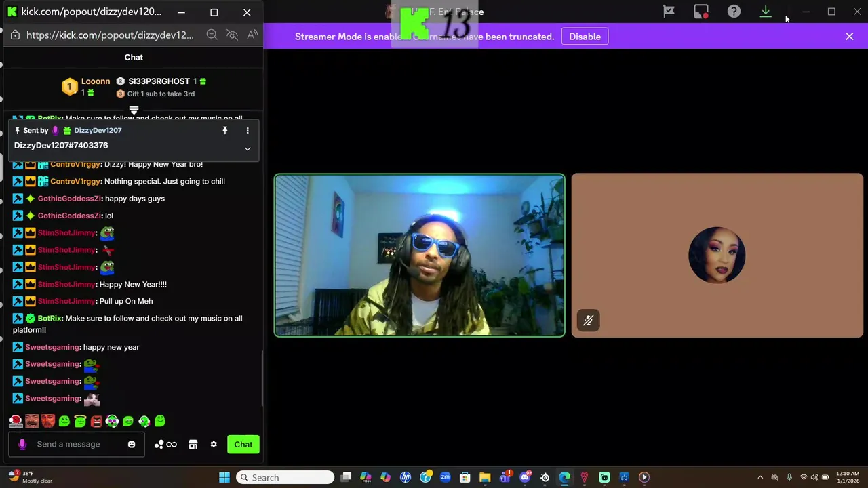Click the flag icon in top toolbar
The image size is (868, 488).
coord(669,12)
